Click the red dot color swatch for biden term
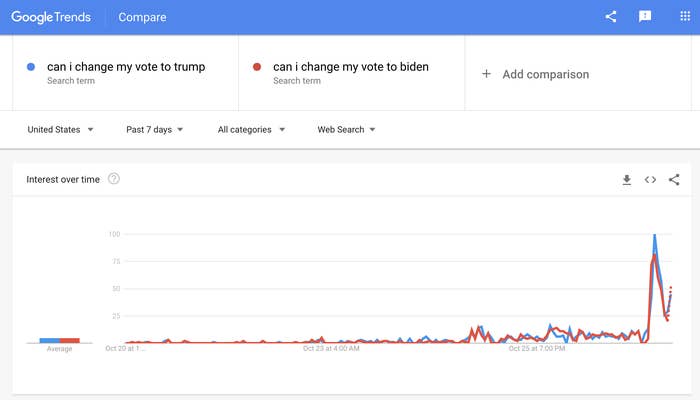The image size is (700, 400). tap(257, 67)
